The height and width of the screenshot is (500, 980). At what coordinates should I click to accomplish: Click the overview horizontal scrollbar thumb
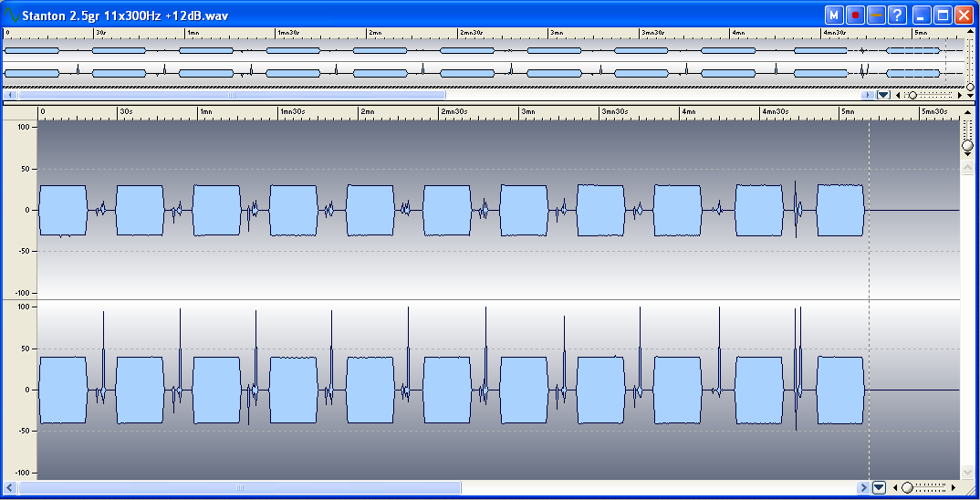pos(232,95)
